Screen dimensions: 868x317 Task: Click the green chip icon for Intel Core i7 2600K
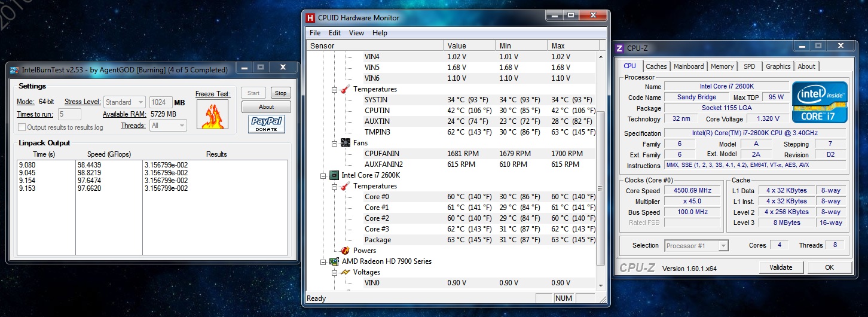pos(334,175)
